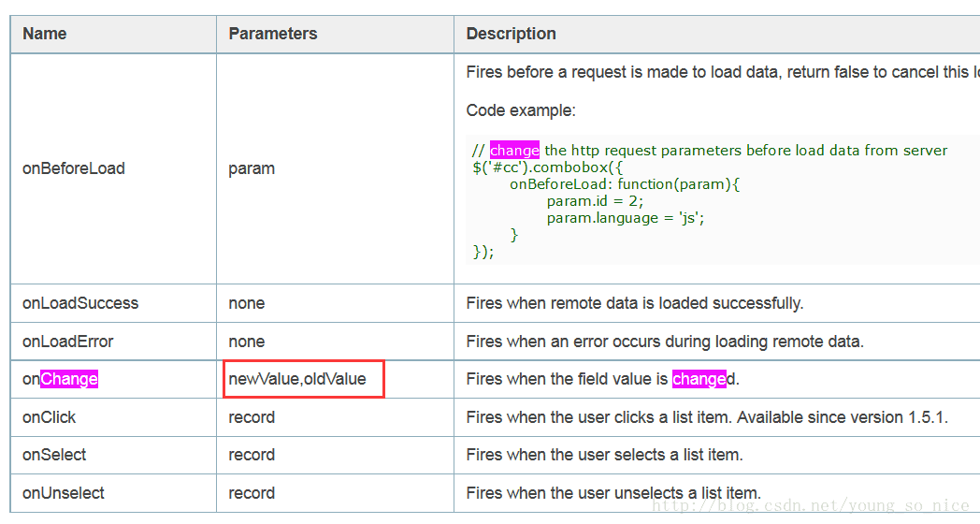Click the 'Code example:' text
The width and height of the screenshot is (980, 524).
[x=521, y=110]
